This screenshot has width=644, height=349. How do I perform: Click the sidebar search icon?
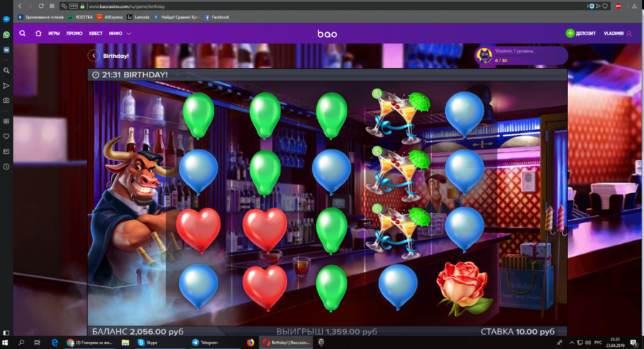[x=6, y=70]
